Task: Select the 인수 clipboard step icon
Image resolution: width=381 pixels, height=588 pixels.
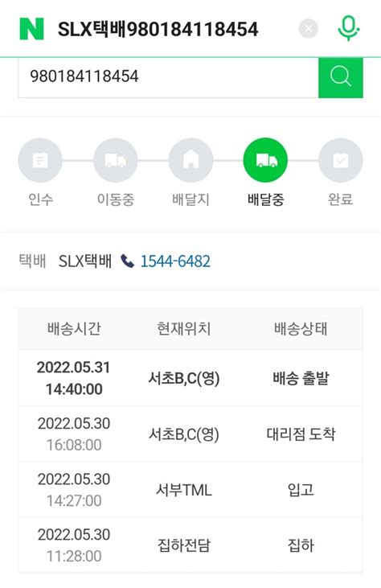Action: click(40, 160)
